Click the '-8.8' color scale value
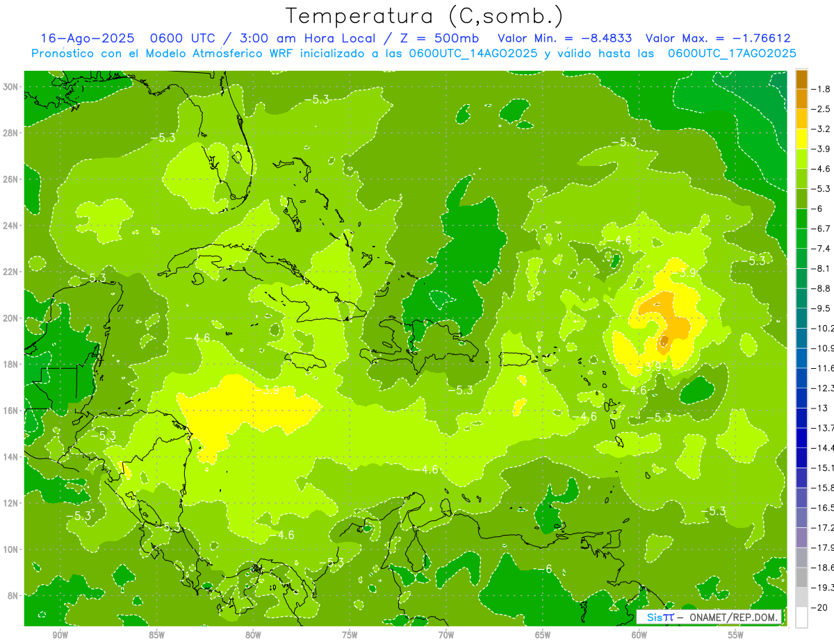The height and width of the screenshot is (644, 834). [x=822, y=288]
